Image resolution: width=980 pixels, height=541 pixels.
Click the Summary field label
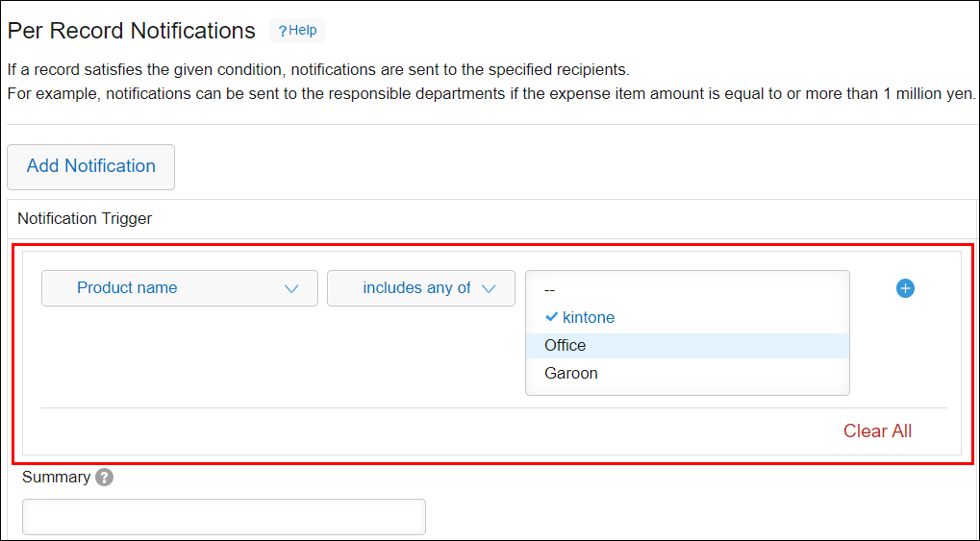(56, 478)
